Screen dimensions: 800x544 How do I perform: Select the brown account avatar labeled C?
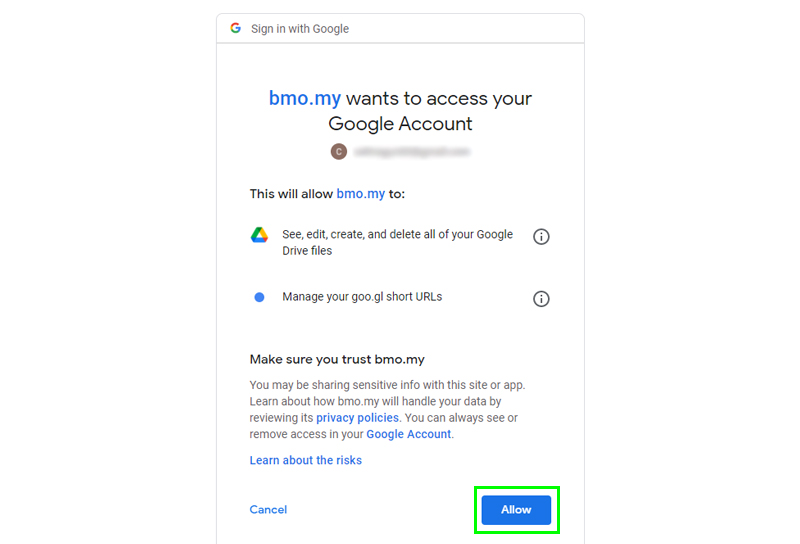[x=339, y=152]
